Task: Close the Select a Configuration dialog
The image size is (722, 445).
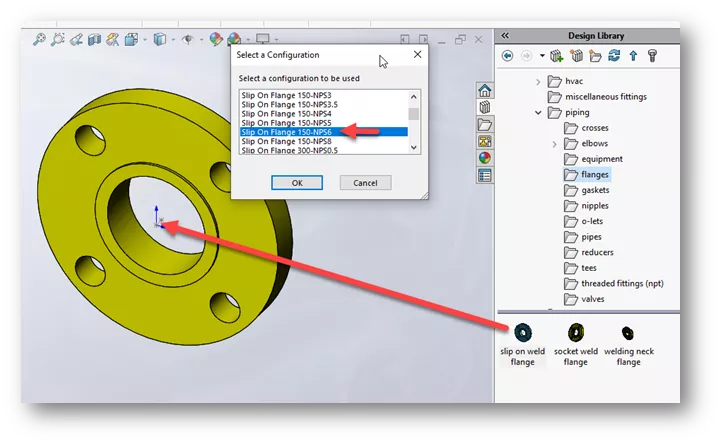Action: point(417,54)
